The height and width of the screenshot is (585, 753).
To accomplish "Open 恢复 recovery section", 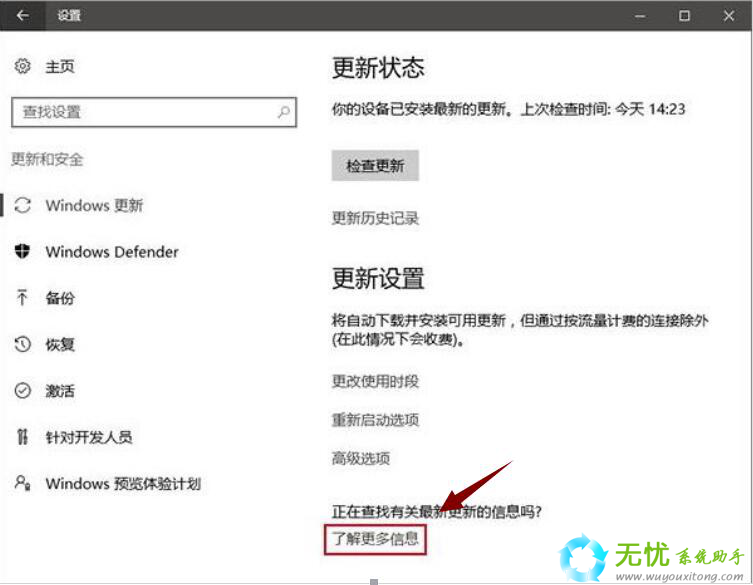I will [x=60, y=344].
